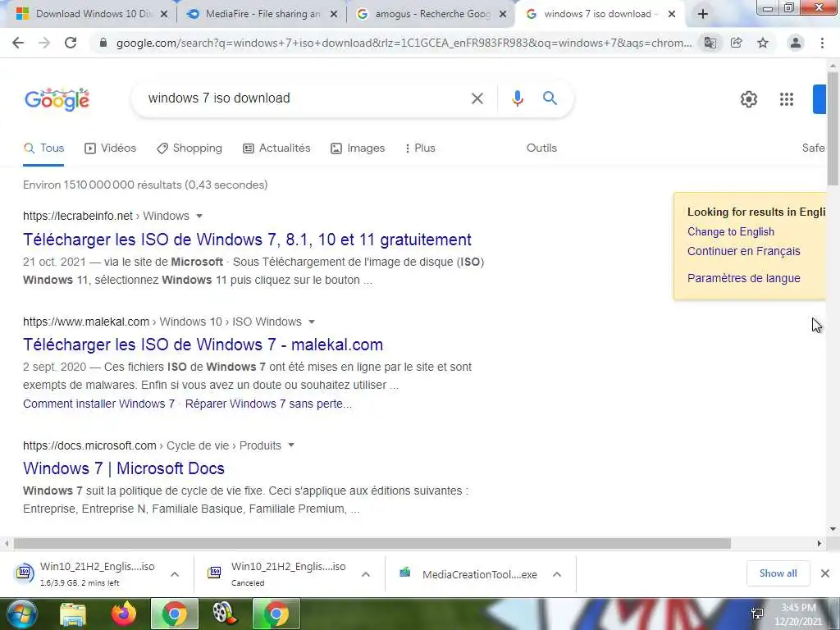840x630 pixels.
Task: Reload the page with the refresh icon
Action: pos(71,43)
